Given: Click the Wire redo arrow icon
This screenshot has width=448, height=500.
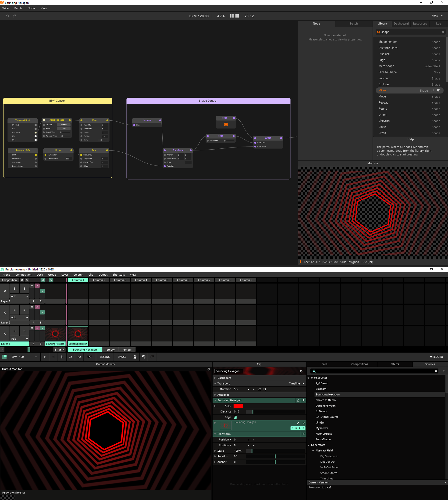Looking at the screenshot, I should [x=14, y=16].
